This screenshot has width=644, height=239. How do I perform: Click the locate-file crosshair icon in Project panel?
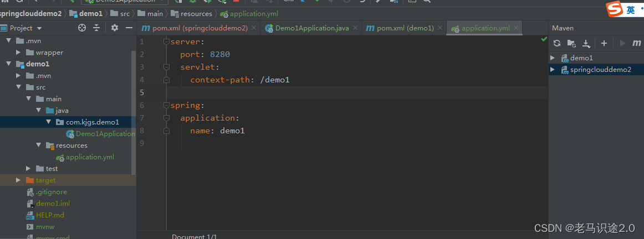(x=82, y=28)
